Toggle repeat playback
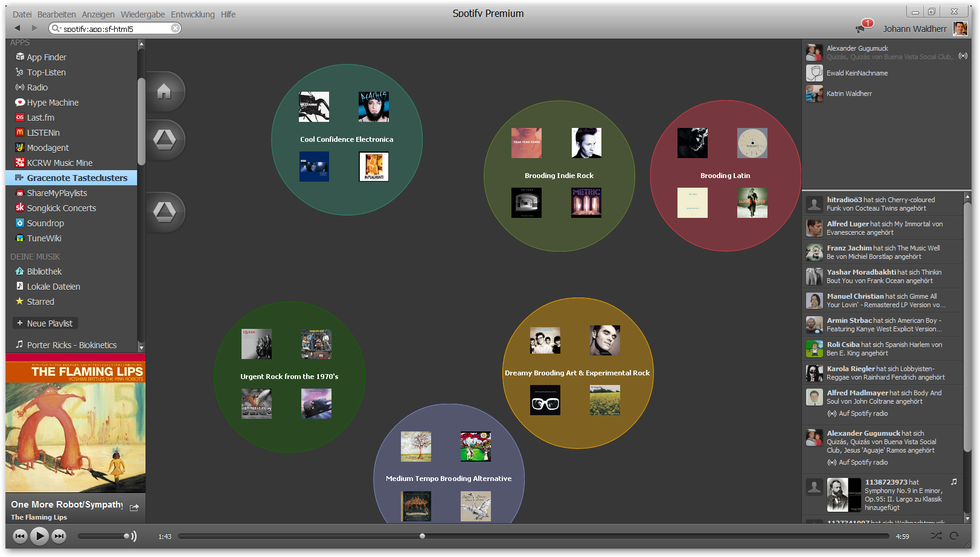This screenshot has width=980, height=557. (x=954, y=536)
